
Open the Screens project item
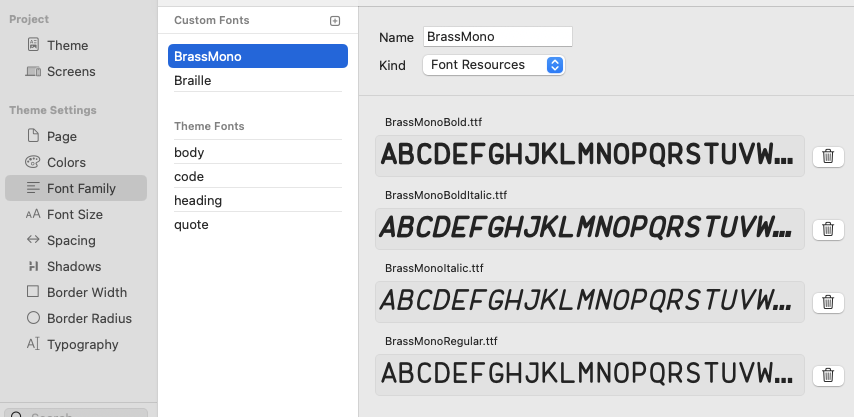[x=71, y=71]
